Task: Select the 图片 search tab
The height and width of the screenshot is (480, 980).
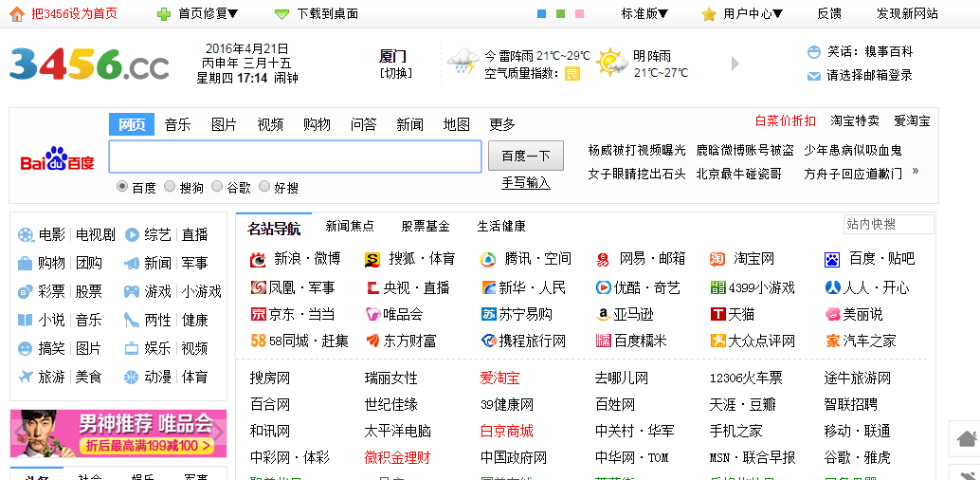Action: coord(224,124)
